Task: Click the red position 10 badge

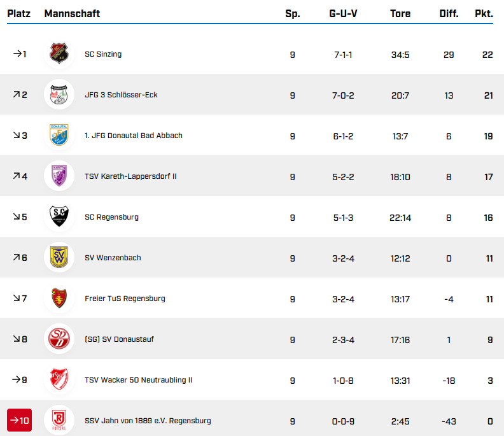Action: tap(19, 421)
